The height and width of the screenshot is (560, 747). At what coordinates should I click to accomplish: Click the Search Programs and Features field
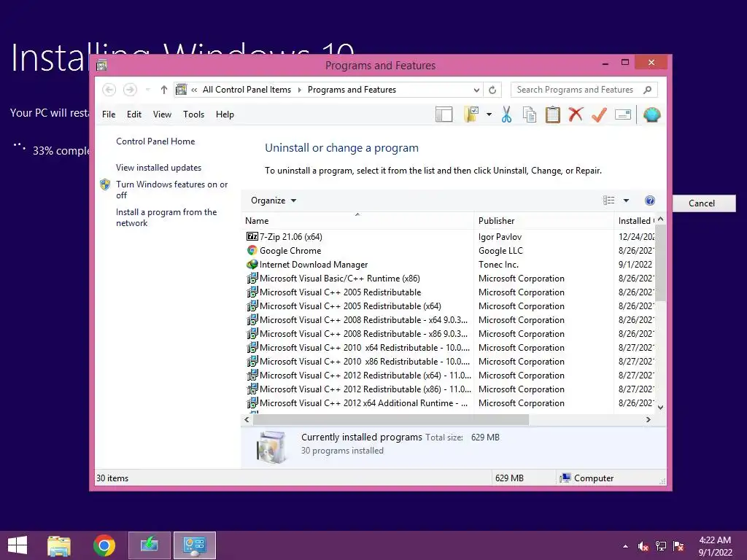click(x=584, y=90)
